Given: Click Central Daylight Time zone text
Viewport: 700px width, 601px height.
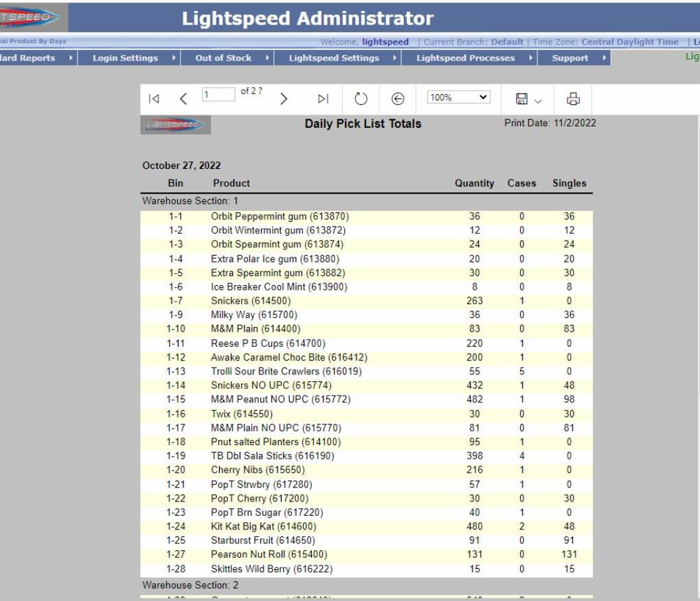Looking at the screenshot, I should pyautogui.click(x=630, y=41).
